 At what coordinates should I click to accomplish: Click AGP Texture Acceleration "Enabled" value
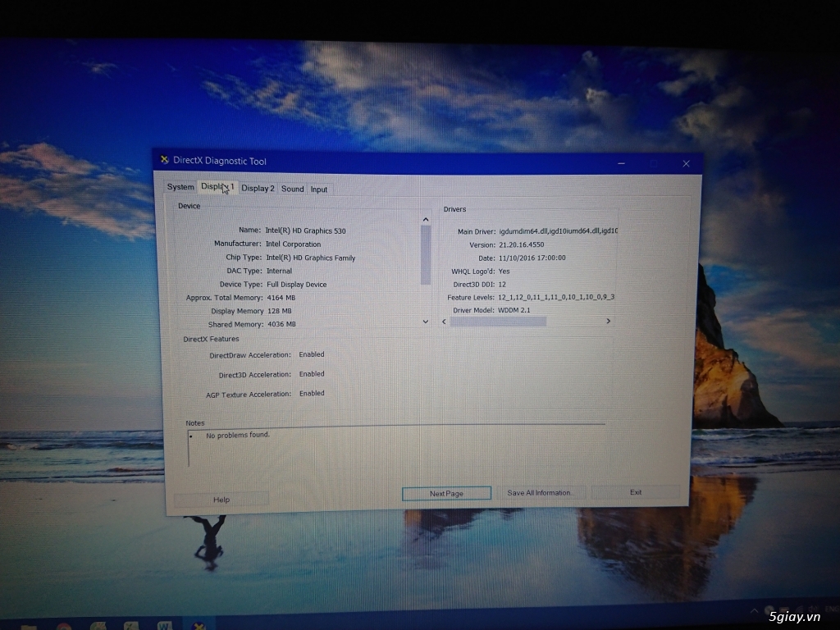click(312, 393)
